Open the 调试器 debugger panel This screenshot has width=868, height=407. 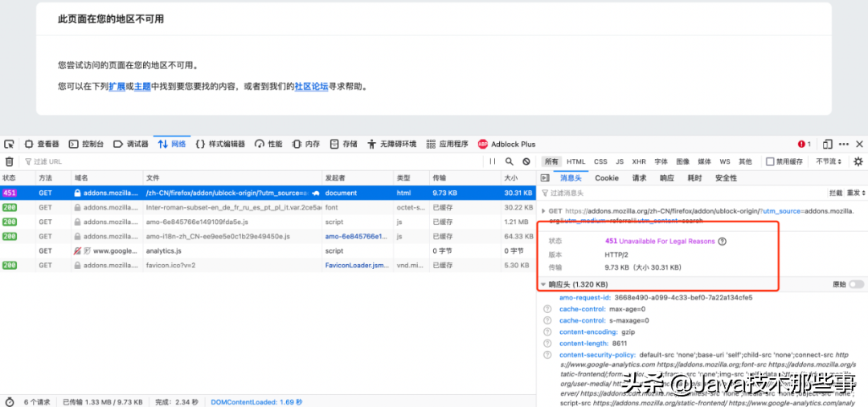click(x=131, y=144)
